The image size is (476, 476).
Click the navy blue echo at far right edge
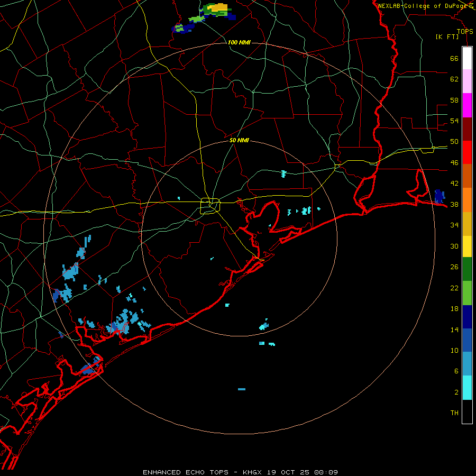click(440, 196)
